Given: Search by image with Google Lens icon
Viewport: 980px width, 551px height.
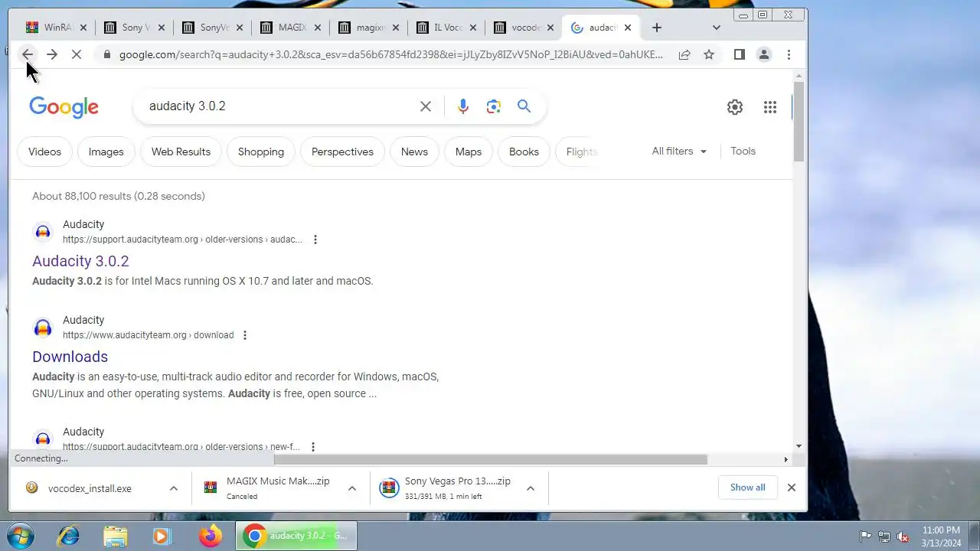Looking at the screenshot, I should [494, 106].
